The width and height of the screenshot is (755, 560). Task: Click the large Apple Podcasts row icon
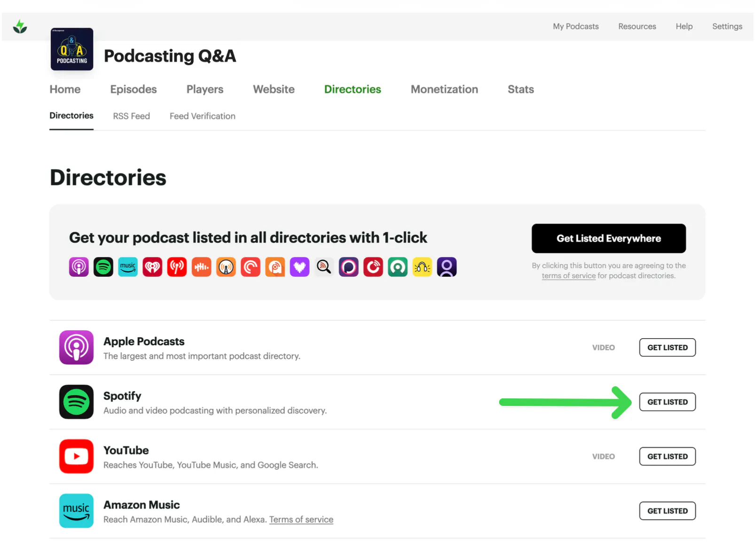76,347
